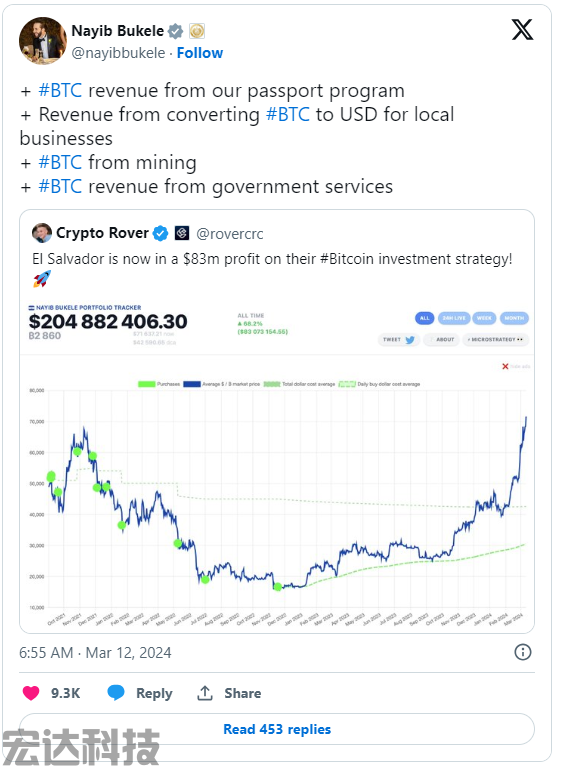Click the share upload arrow icon
The height and width of the screenshot is (766, 561).
click(205, 693)
